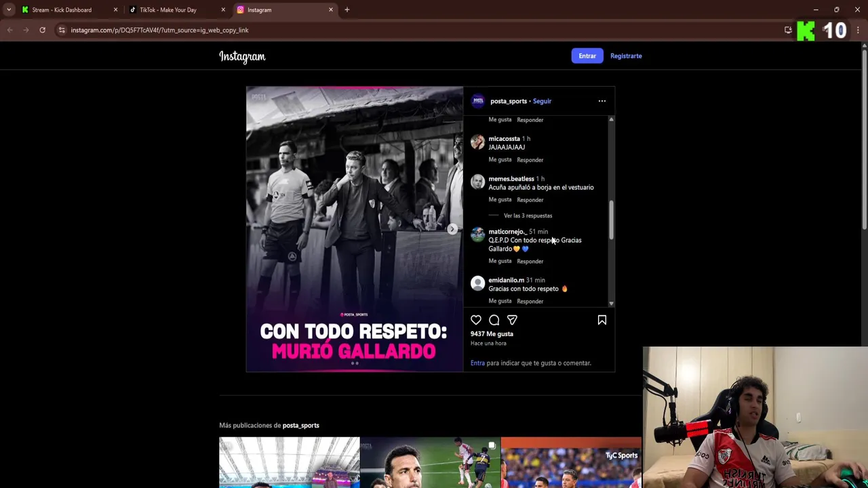Switch to Stream - Kick Dashboard tab

(x=68, y=9)
